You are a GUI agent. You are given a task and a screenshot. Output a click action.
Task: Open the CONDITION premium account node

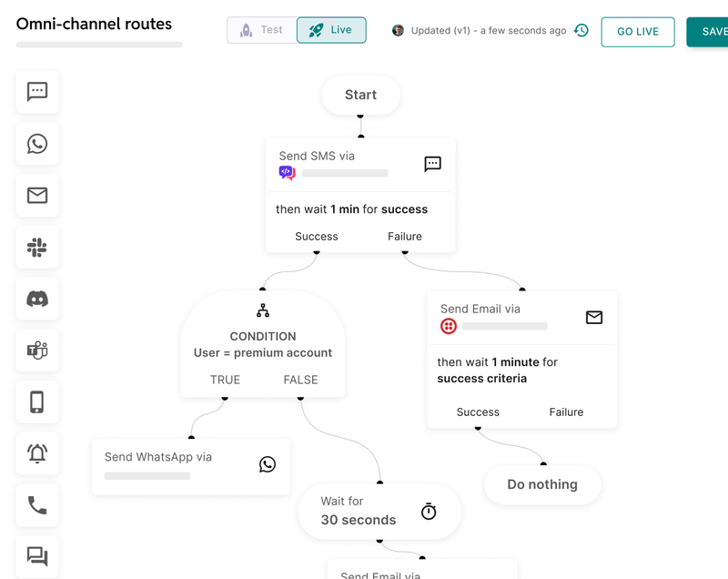click(x=263, y=344)
